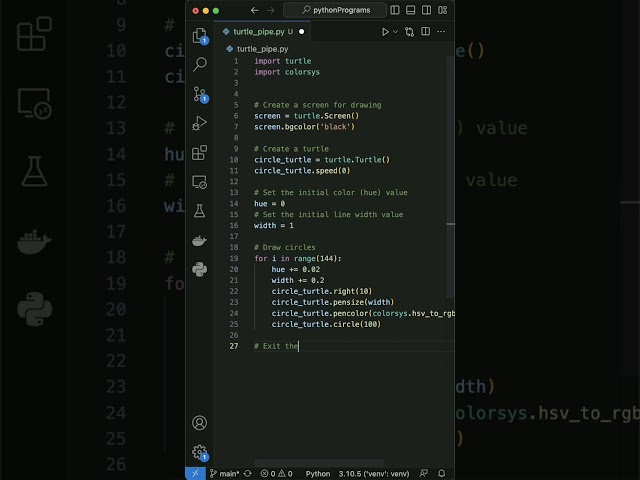Screen dimensions: 640x480
Task: Click 'hue += 0.02' on line 20
Action: point(296,269)
